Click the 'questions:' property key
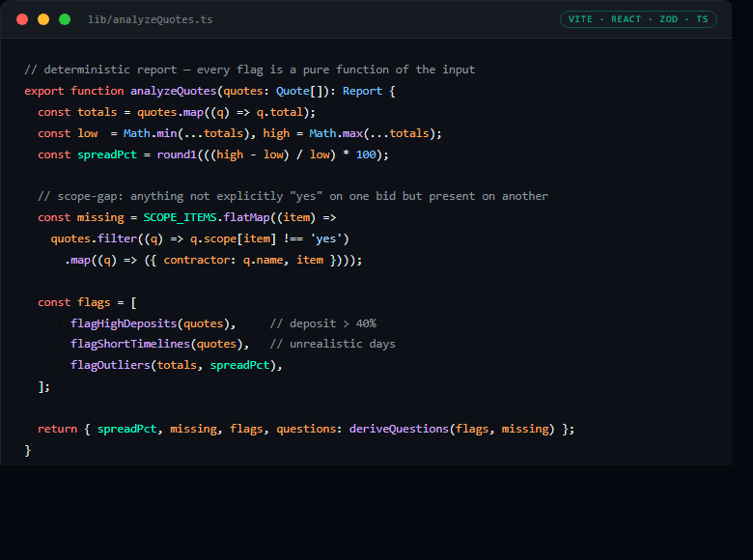This screenshot has height=560, width=753. tap(309, 429)
